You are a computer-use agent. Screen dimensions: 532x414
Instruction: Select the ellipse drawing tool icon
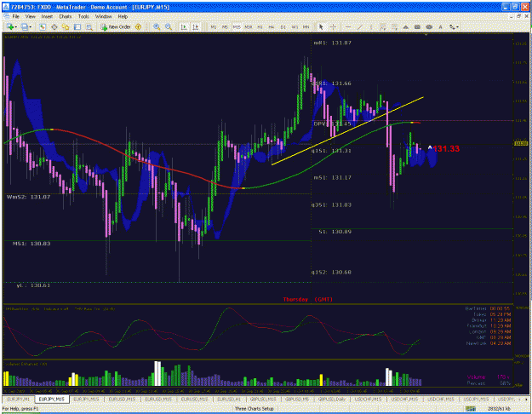click(x=429, y=26)
